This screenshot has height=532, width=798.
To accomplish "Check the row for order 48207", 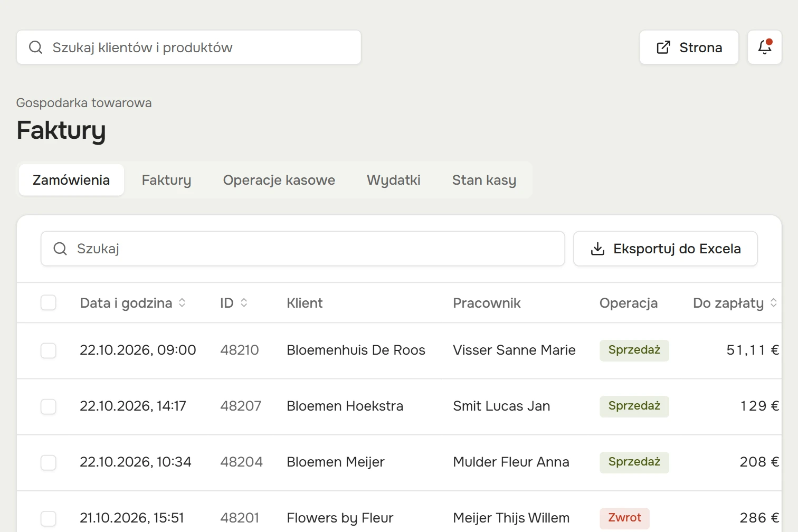I will click(x=49, y=406).
